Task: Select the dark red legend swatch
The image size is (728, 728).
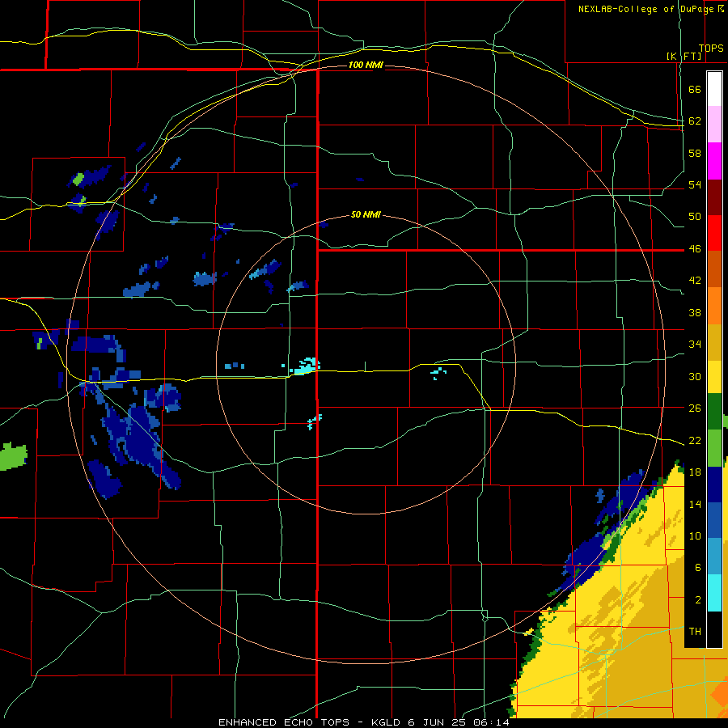Action: (714, 197)
